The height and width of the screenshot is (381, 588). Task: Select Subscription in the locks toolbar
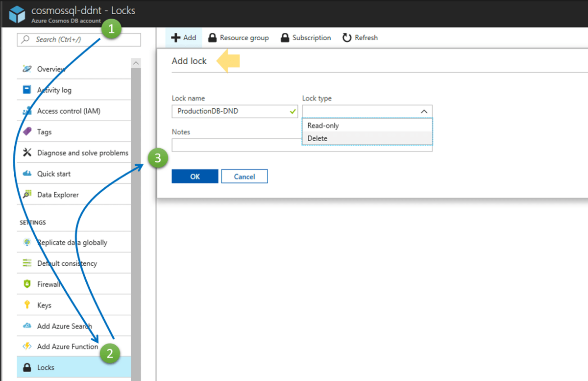pyautogui.click(x=305, y=37)
